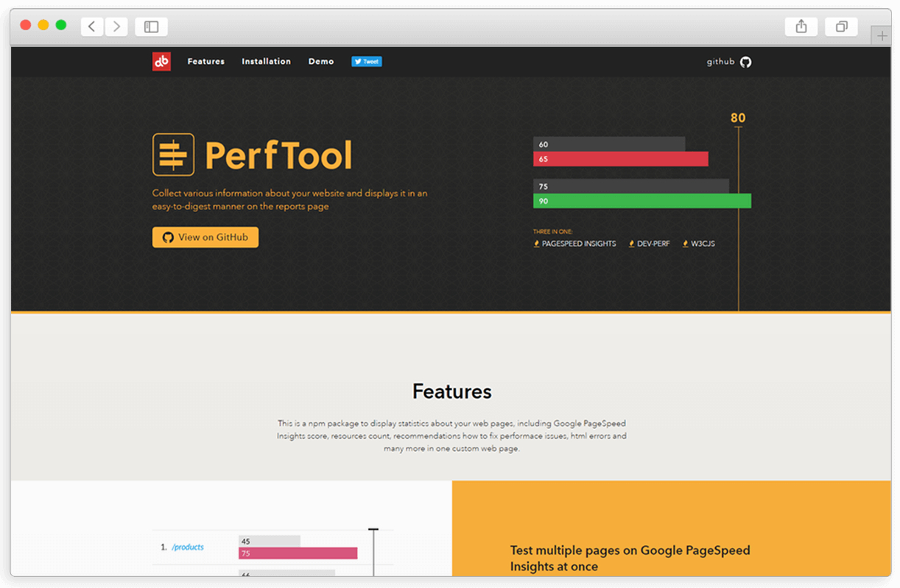Select the W3CJS label

click(703, 244)
